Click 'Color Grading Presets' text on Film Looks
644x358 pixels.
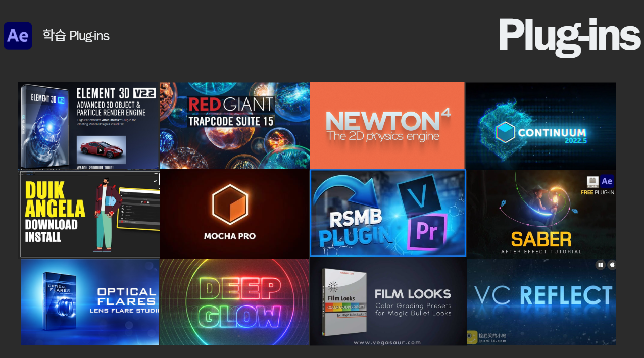(413, 305)
